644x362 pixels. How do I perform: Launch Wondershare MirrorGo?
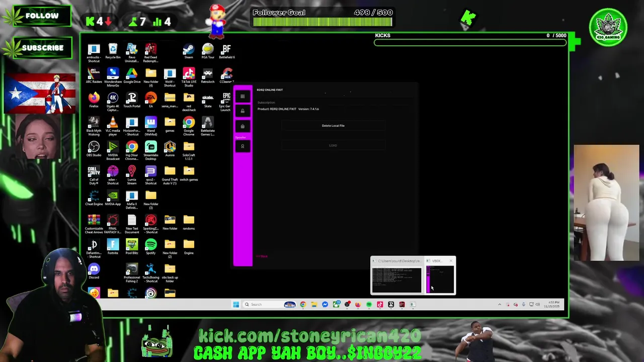[x=113, y=78]
